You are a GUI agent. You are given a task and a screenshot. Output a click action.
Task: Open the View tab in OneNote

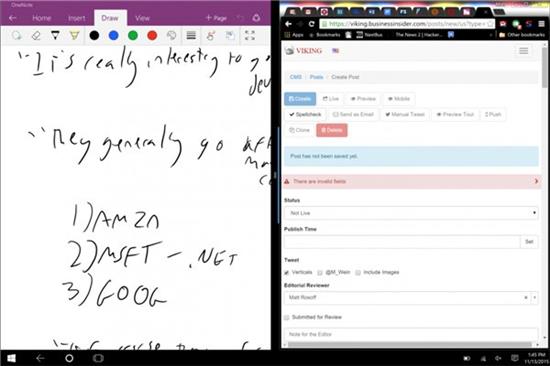tap(142, 18)
